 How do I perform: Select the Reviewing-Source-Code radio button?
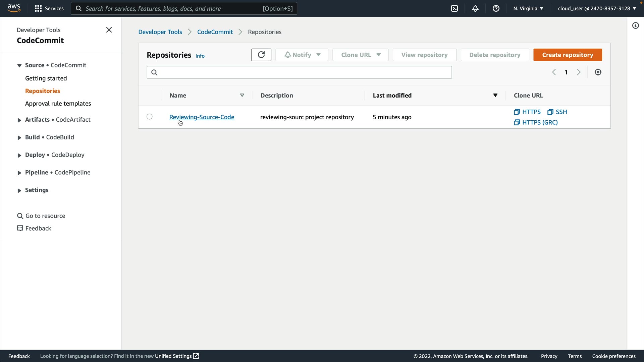[x=150, y=117]
